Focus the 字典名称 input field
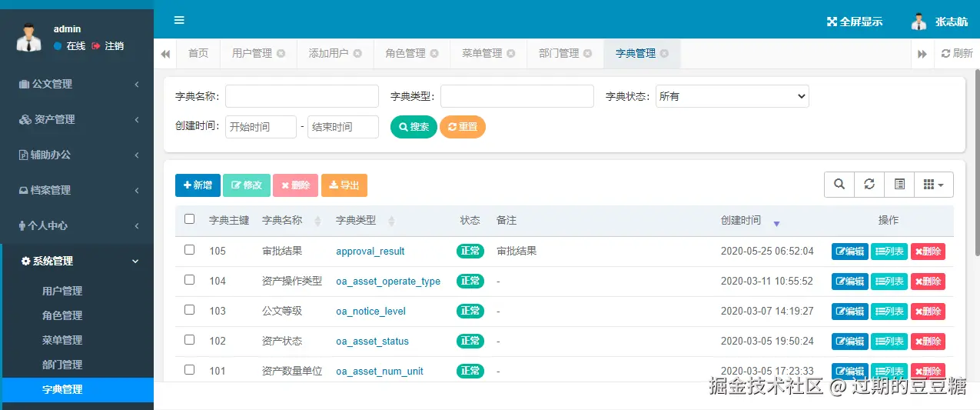This screenshot has height=410, width=980. (302, 96)
